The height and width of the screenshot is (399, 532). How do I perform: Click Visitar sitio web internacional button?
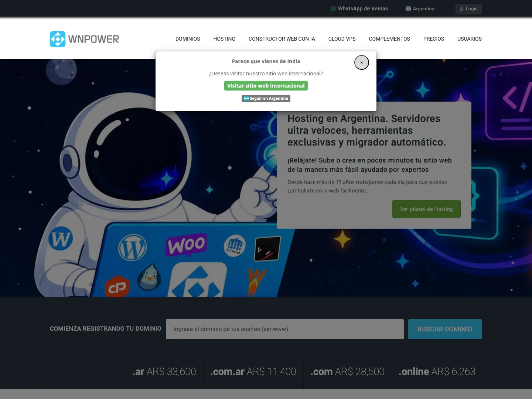click(x=266, y=86)
